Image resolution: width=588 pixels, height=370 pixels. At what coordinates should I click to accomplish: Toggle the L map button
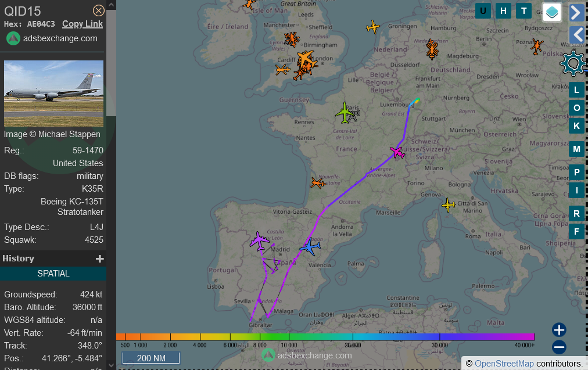point(576,90)
